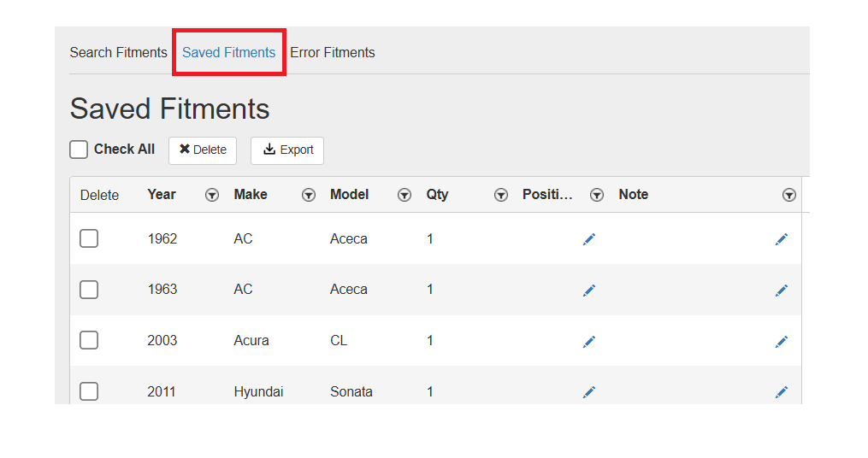Open the Year column filter
This screenshot has width=868, height=458.
[212, 195]
